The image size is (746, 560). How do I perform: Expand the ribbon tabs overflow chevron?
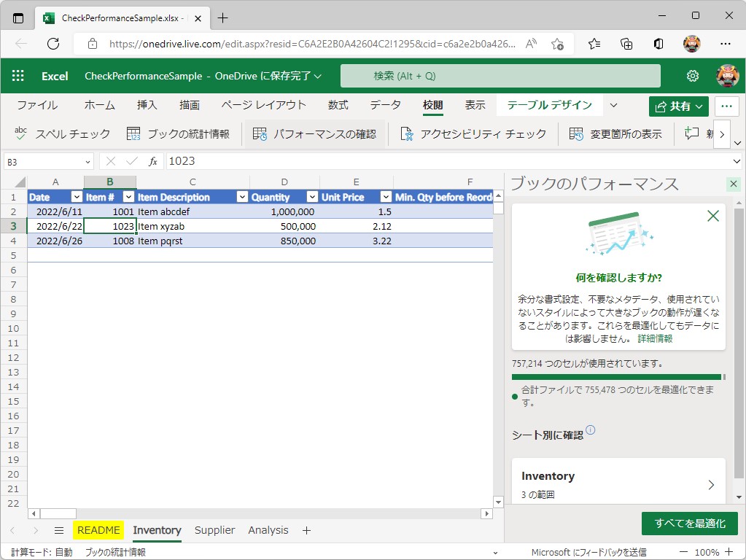pos(613,105)
